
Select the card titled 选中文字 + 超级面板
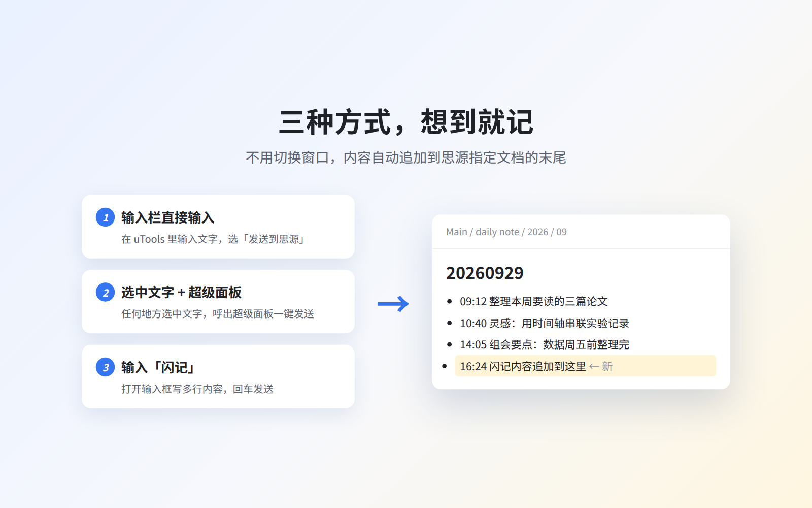218,302
